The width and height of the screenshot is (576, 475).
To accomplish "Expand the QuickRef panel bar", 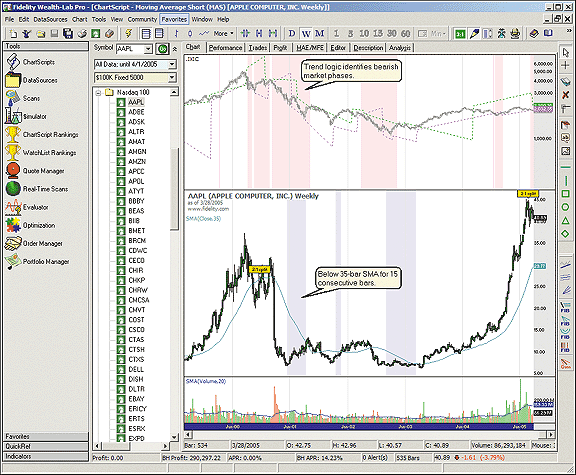I will click(x=46, y=447).
